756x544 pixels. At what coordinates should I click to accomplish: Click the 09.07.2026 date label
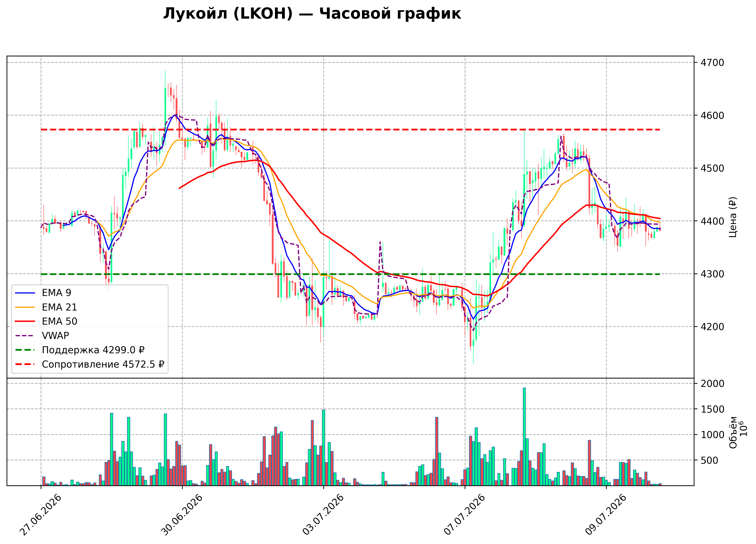point(606,515)
